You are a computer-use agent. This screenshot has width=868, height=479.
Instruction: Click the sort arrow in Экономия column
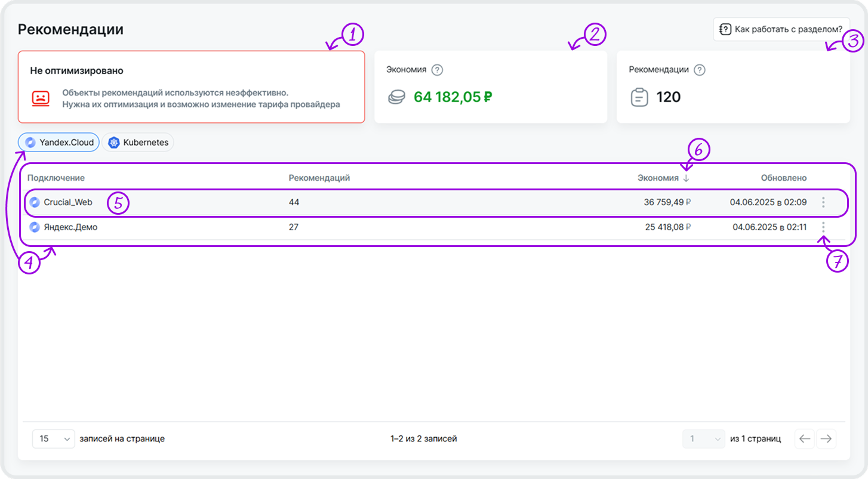686,178
